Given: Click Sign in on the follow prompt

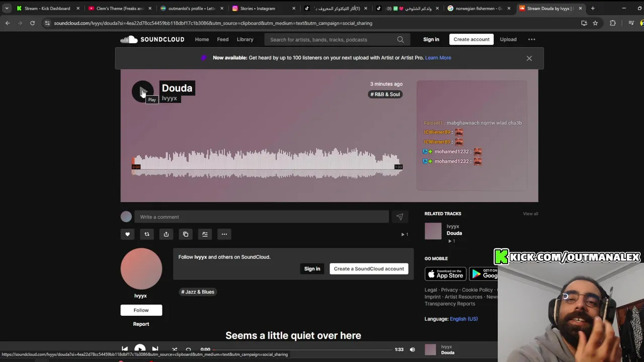Looking at the screenshot, I should (312, 268).
